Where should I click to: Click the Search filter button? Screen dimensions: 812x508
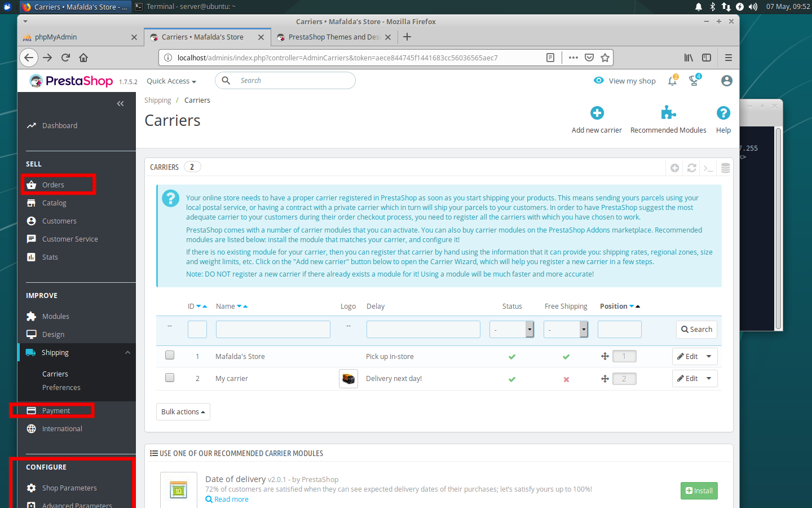696,329
